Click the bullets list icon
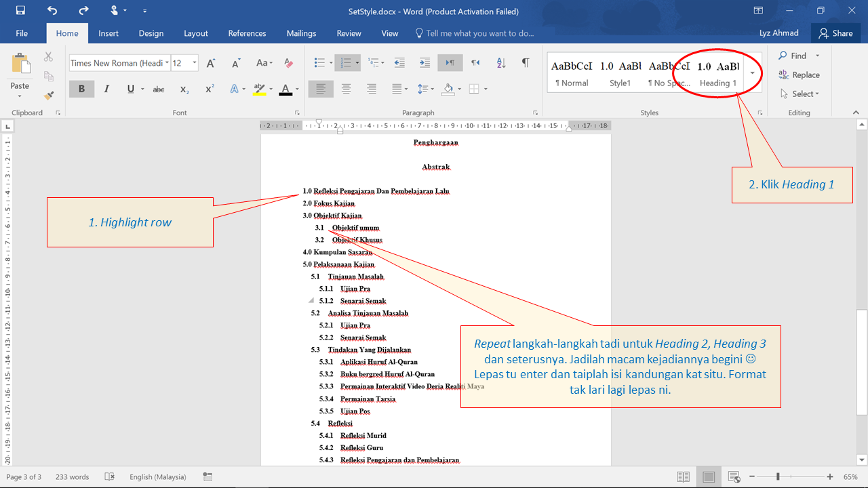Image resolution: width=868 pixels, height=488 pixels. click(x=320, y=62)
